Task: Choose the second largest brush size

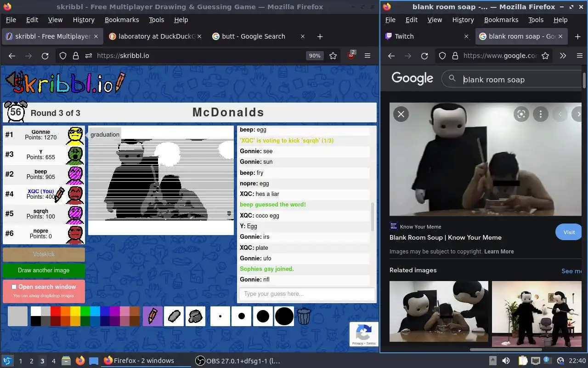Action: (x=263, y=316)
